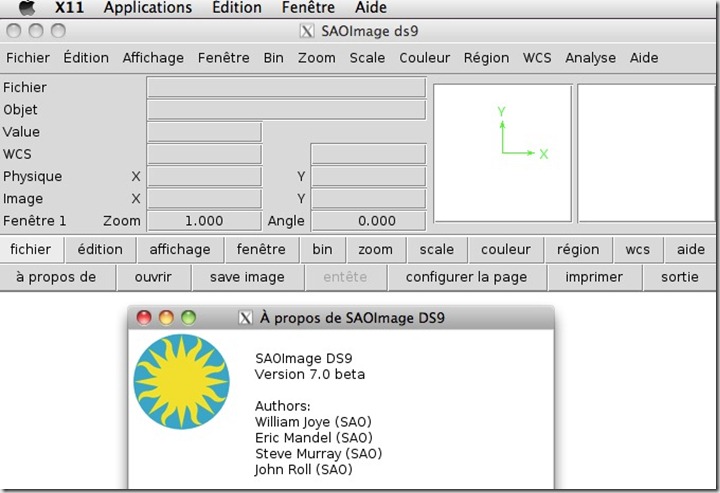Open the macOS menu bar Aide menu
Viewport: 720px width, 493px height.
371,7
